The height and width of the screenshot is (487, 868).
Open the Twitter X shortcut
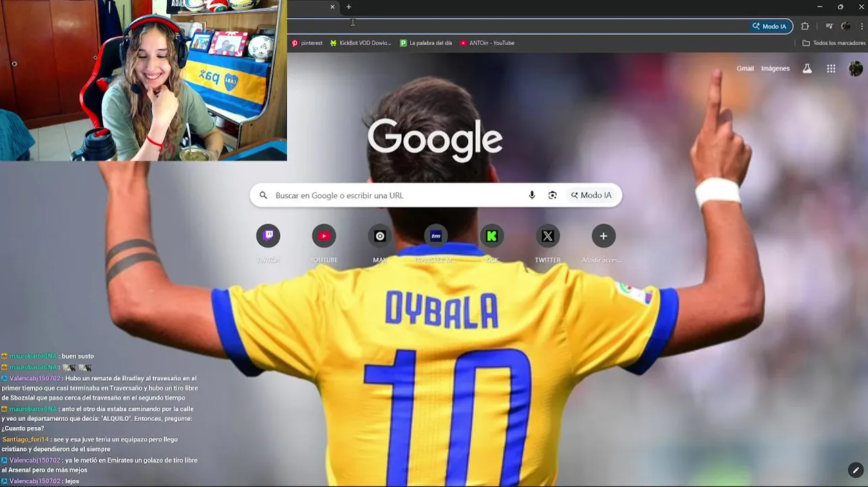click(547, 236)
